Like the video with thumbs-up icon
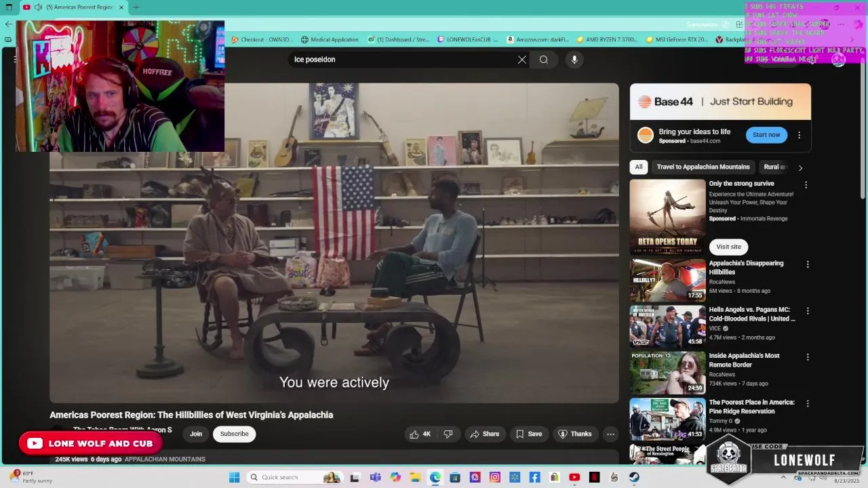Screen dimensions: 868x488 [421, 434]
